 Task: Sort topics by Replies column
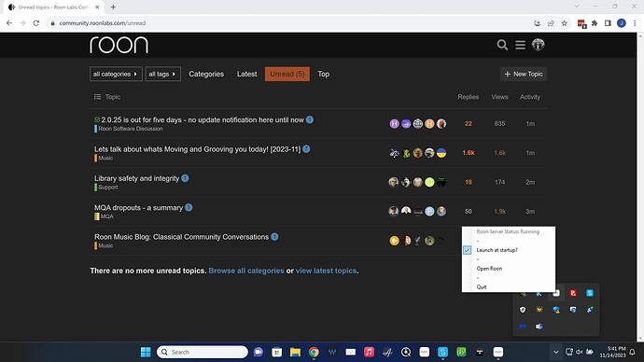point(469,97)
